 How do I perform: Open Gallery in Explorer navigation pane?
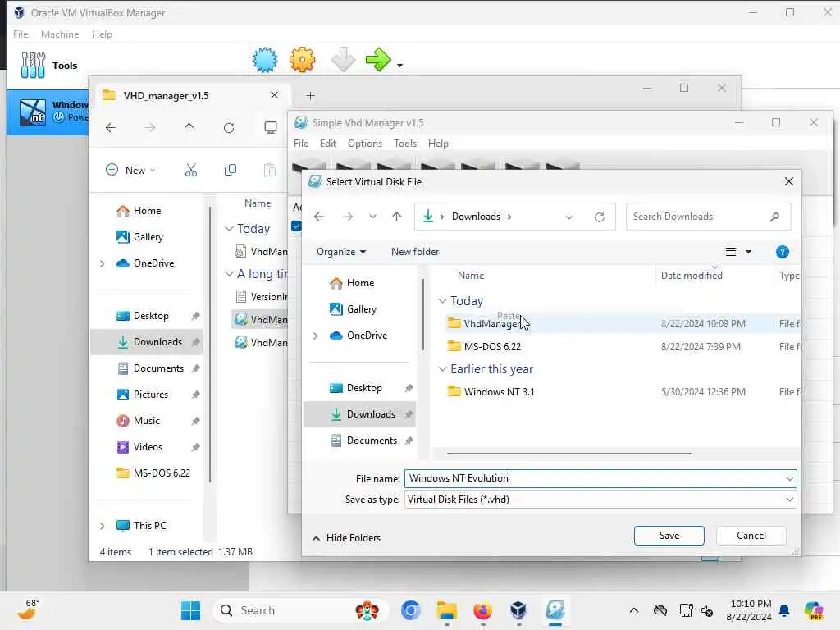(x=139, y=237)
